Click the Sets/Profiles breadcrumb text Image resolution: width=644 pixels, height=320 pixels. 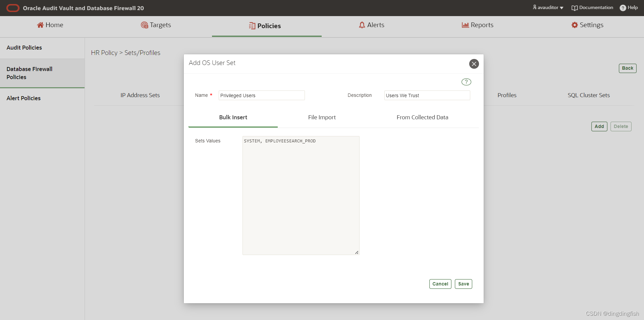coord(142,53)
